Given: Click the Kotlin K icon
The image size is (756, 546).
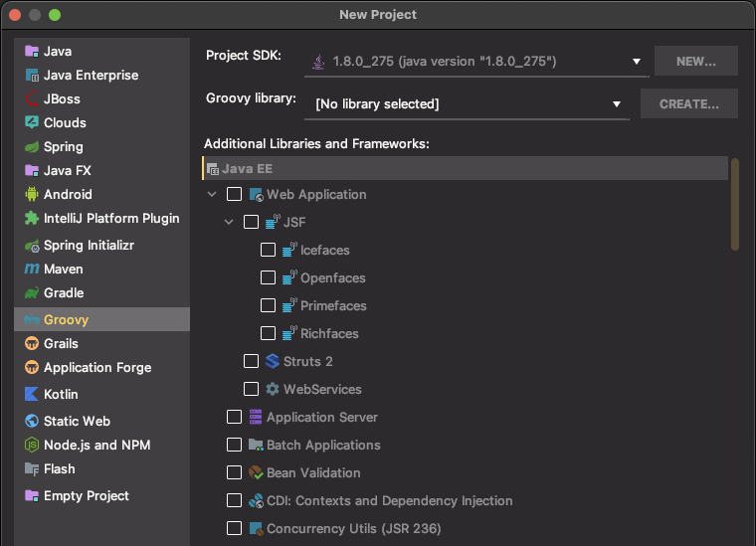Looking at the screenshot, I should 32,394.
